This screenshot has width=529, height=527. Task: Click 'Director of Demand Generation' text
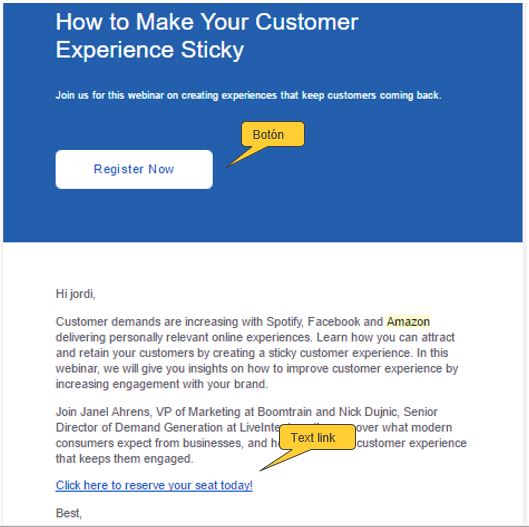[140, 427]
